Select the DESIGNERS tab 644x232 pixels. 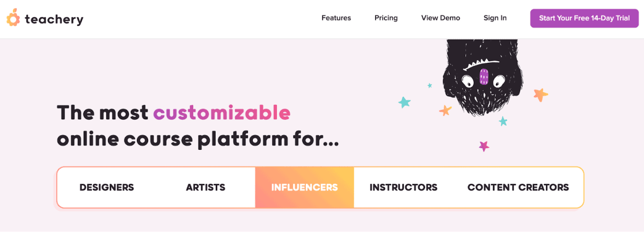click(x=107, y=187)
